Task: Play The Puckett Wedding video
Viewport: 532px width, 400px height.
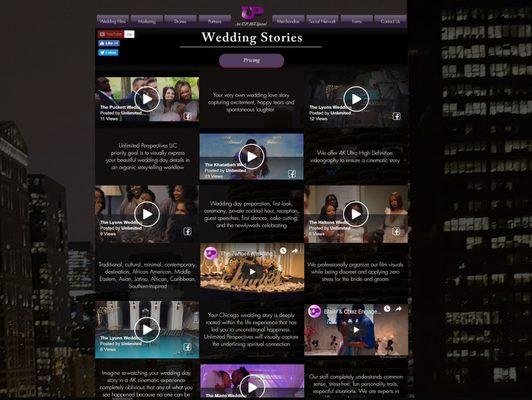Action: point(147,99)
